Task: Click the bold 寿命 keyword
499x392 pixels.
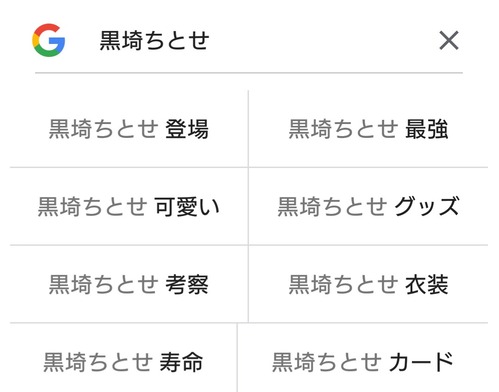Action: pos(181,362)
